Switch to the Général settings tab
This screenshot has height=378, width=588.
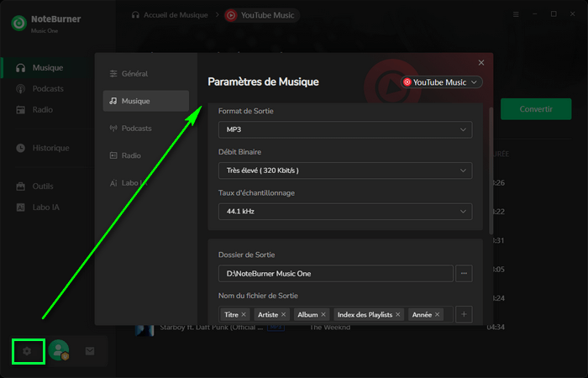point(146,74)
